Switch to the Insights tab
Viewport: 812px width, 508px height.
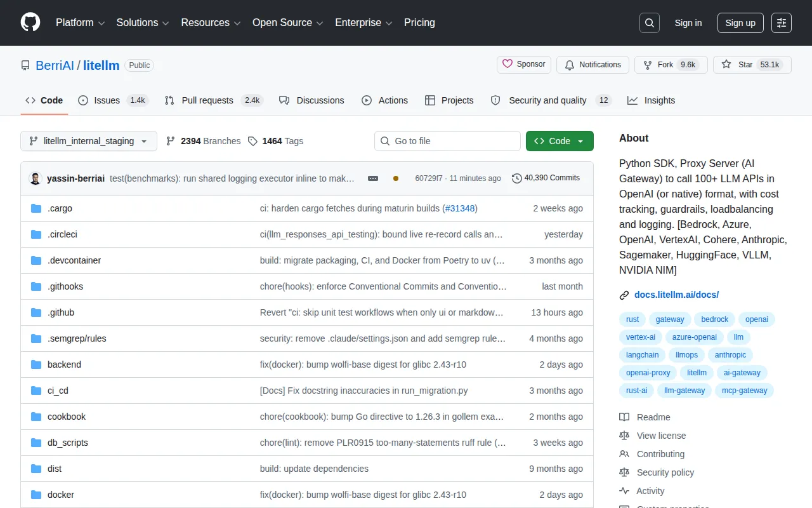[652, 100]
